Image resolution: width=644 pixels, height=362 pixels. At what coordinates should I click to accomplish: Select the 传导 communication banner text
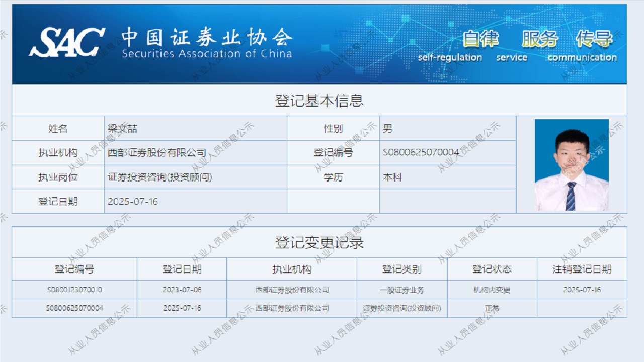click(594, 39)
